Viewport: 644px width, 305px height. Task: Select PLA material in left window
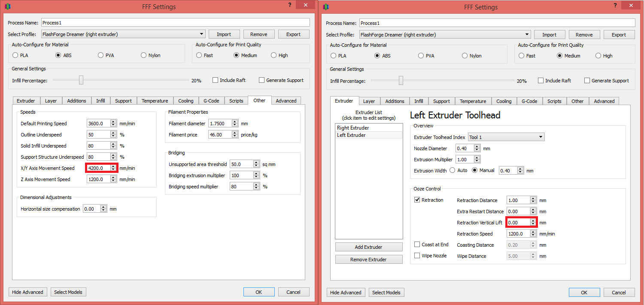15,55
